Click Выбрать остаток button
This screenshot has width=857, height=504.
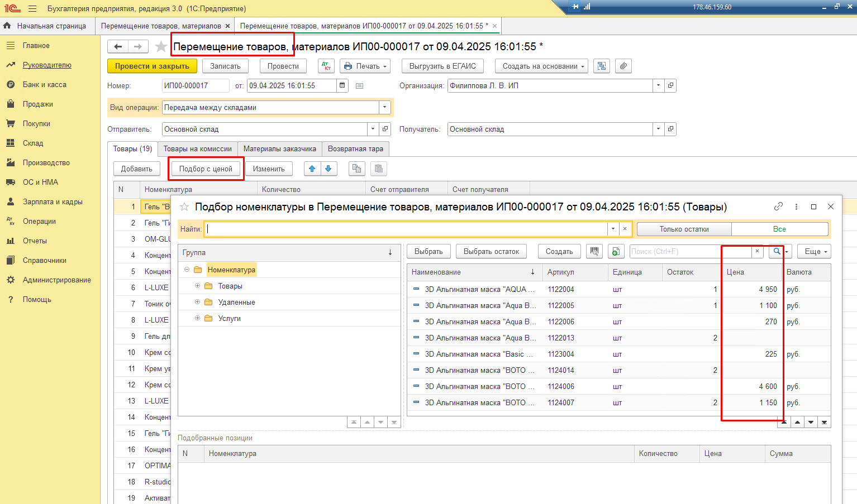click(x=491, y=251)
